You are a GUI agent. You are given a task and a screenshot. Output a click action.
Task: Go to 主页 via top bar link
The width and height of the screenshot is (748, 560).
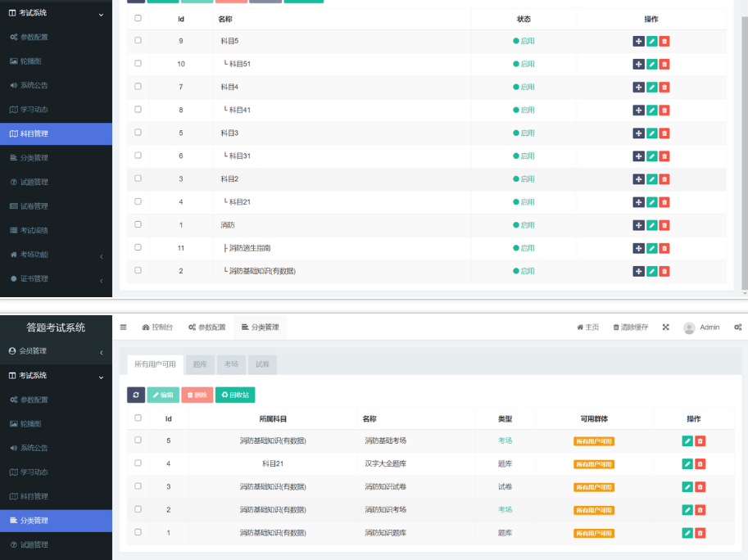pos(587,327)
